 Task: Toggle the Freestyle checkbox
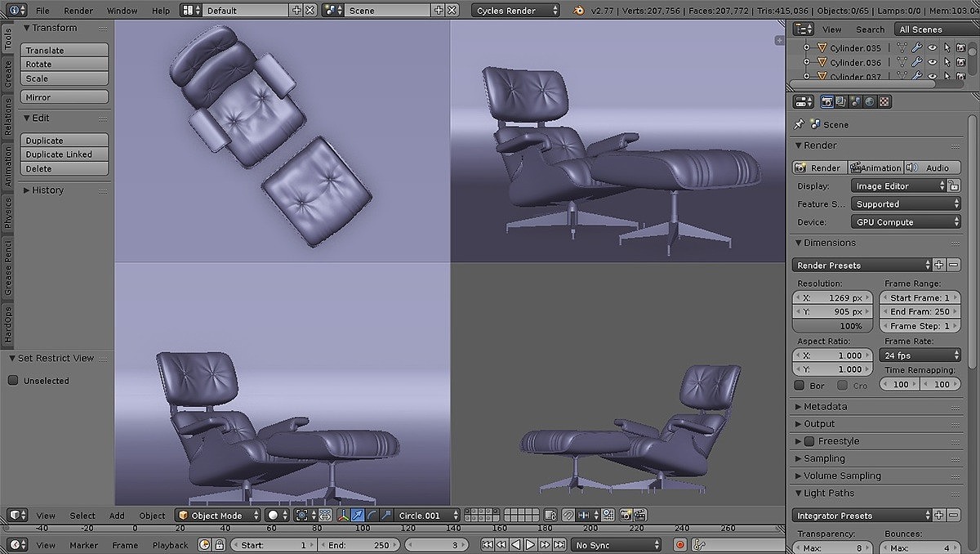(809, 441)
